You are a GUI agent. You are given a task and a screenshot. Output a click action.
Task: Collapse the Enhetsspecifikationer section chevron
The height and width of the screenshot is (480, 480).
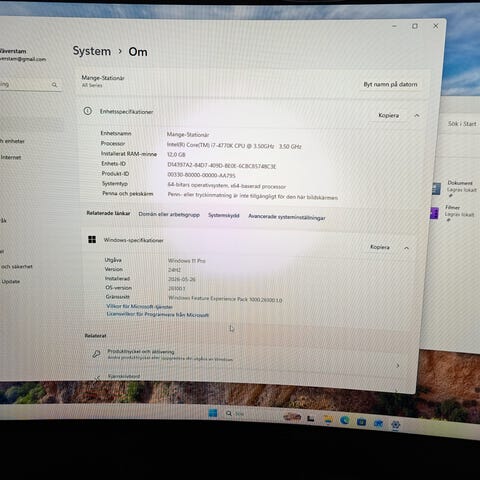point(417,116)
